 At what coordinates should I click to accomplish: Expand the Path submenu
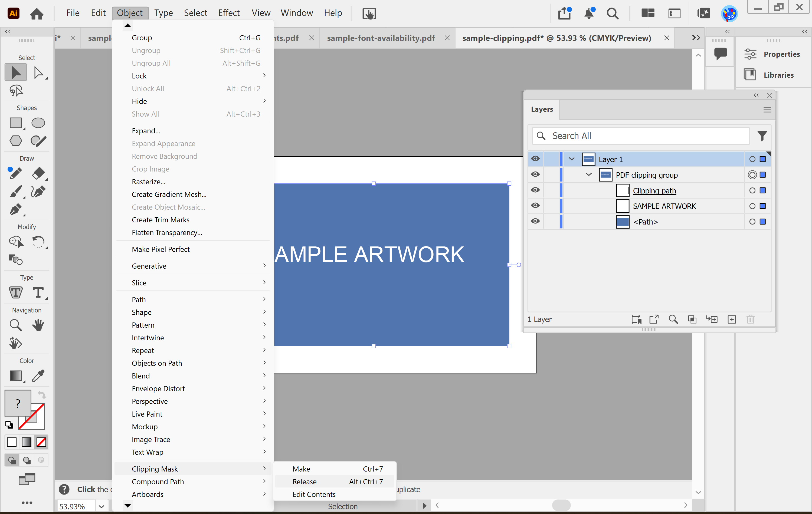pos(193,299)
